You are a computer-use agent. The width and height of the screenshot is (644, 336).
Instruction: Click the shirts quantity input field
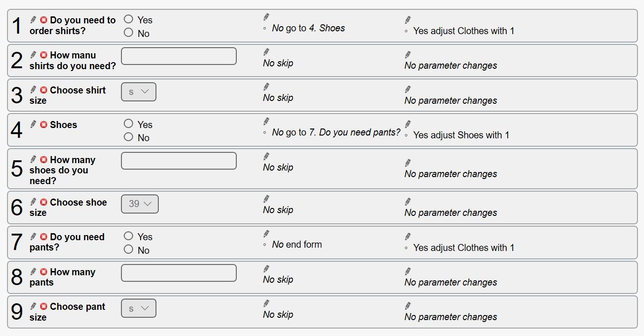(179, 56)
